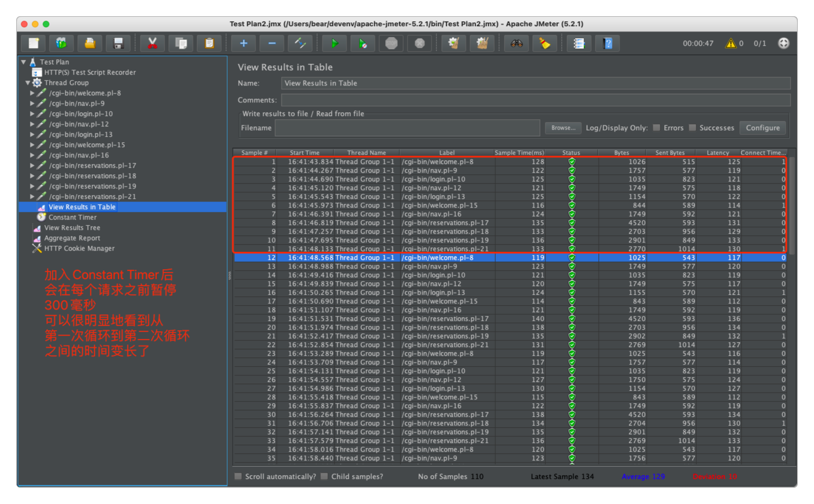Screen dimensions: 814x504
Task: Expand the /cgi-bin/welcome.pl-15 node arrow
Action: (x=32, y=145)
